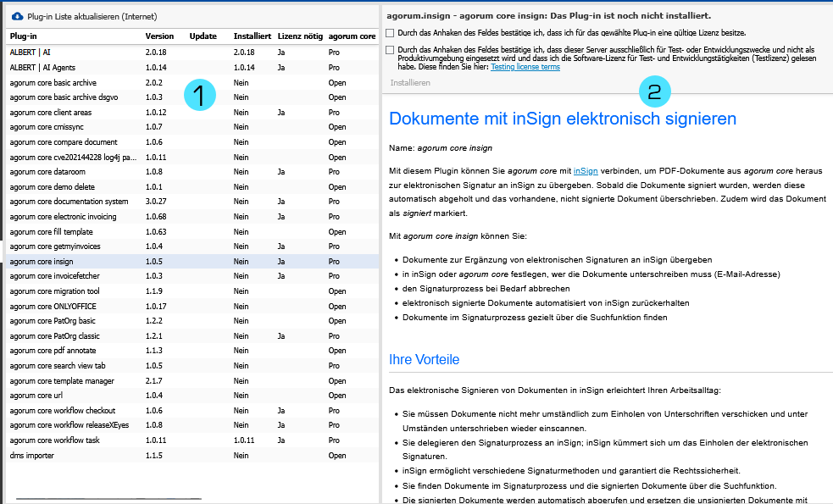Click installed version '1.0.11' of workflow task
Screen dimensions: 833x504
click(x=244, y=440)
